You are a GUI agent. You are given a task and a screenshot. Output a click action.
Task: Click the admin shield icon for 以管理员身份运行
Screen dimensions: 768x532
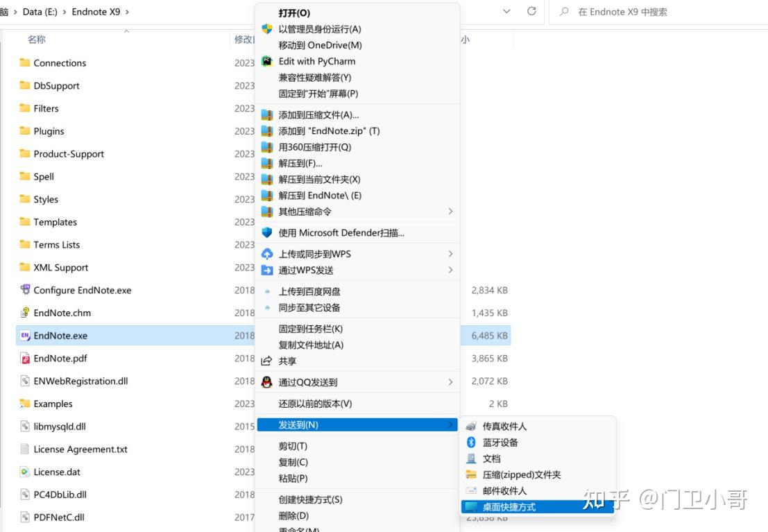coord(266,29)
